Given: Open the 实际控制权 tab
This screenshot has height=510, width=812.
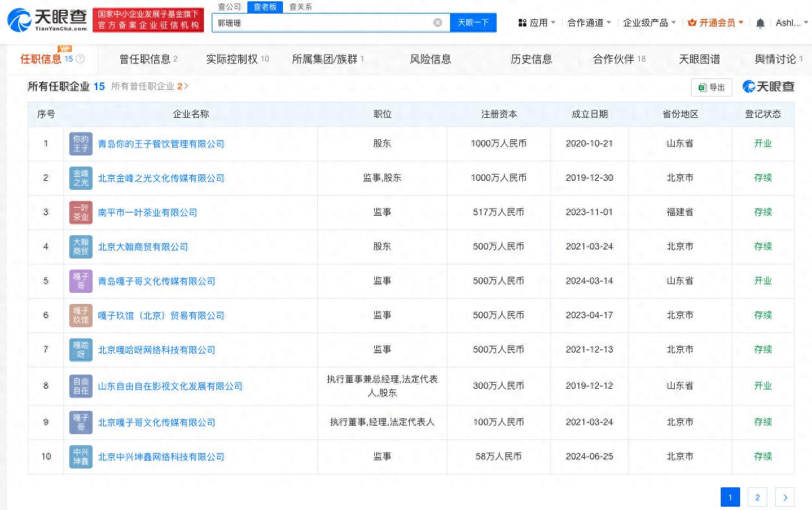Looking at the screenshot, I should point(237,59).
